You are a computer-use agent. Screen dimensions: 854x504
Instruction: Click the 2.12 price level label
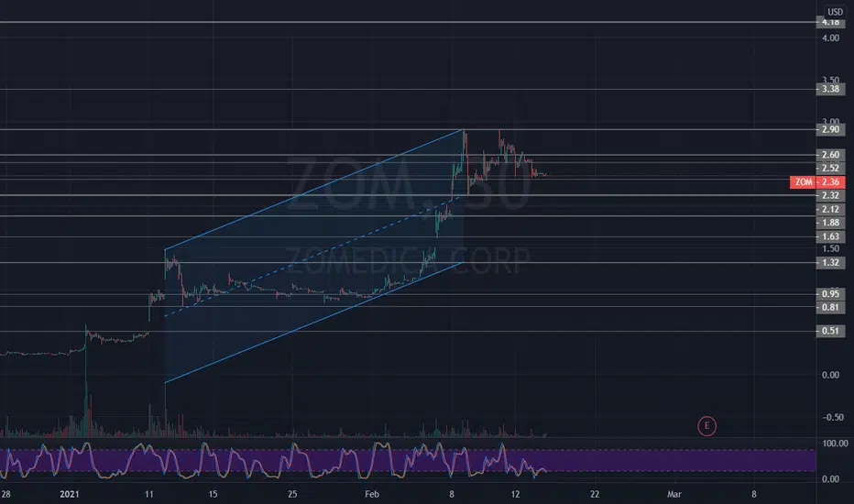[x=830, y=209]
